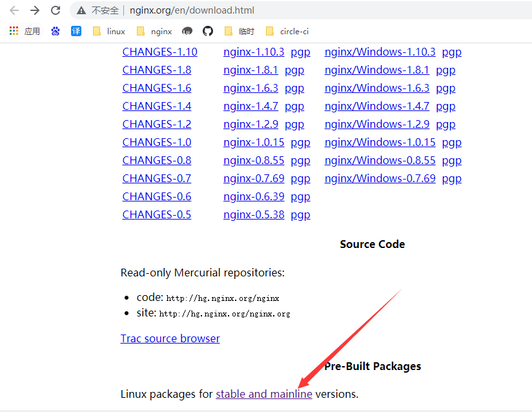The width and height of the screenshot is (532, 412).
Task: Open the dark round bookmark before GitHub
Action: click(187, 31)
